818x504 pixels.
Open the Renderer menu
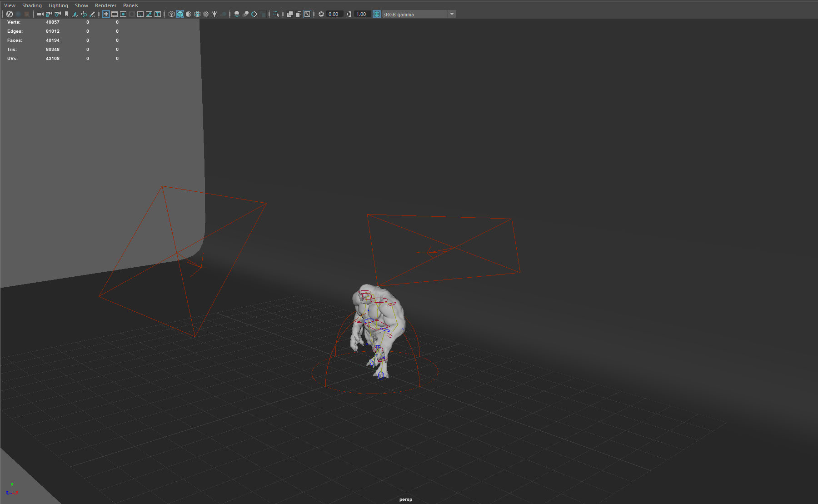point(105,5)
